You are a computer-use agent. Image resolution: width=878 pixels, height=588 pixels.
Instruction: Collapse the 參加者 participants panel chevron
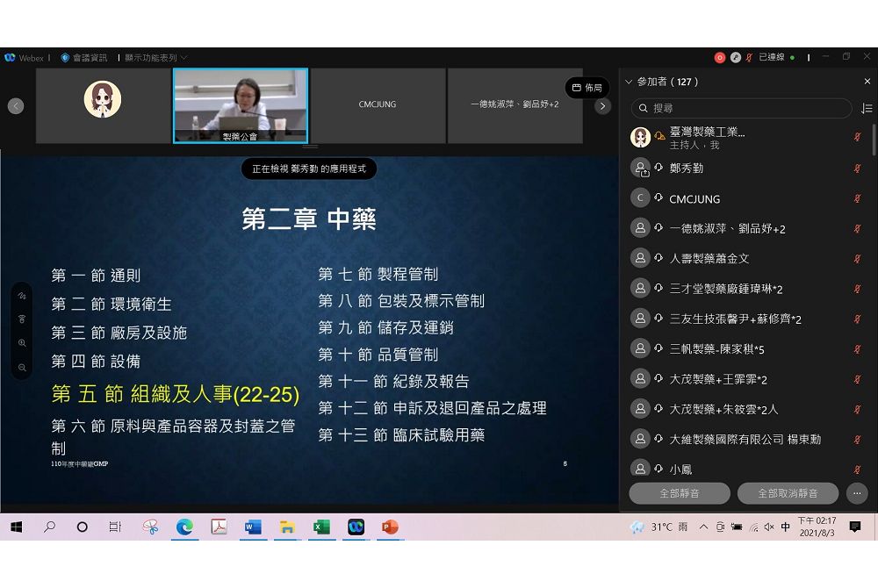tap(629, 82)
